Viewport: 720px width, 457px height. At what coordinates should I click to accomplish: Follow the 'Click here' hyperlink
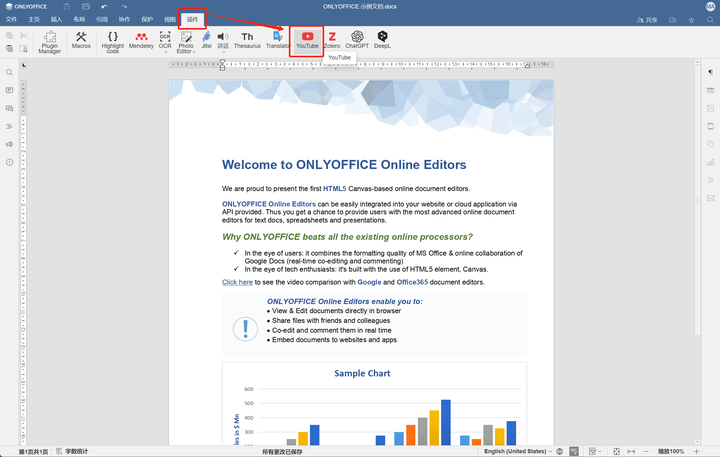point(237,282)
